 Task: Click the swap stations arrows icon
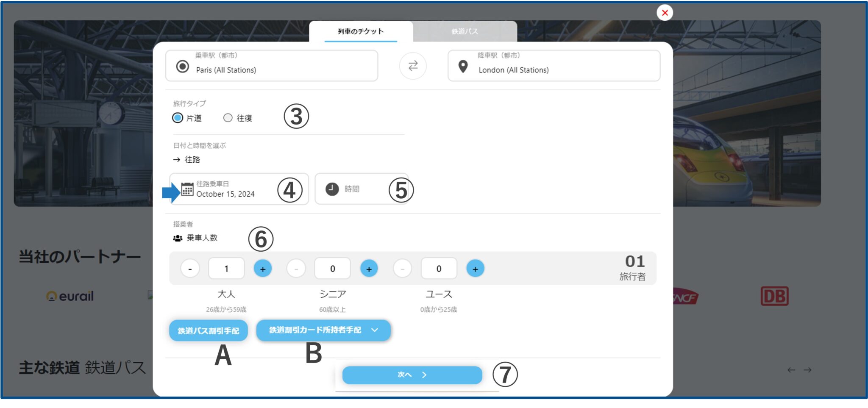[413, 66]
